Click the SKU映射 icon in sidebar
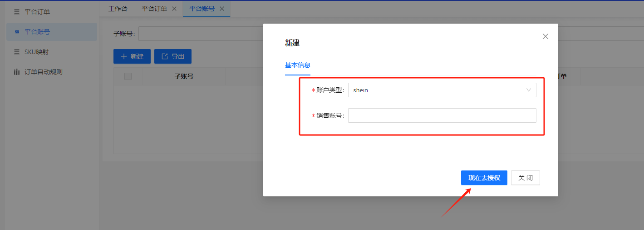The width and height of the screenshot is (644, 230). click(17, 52)
